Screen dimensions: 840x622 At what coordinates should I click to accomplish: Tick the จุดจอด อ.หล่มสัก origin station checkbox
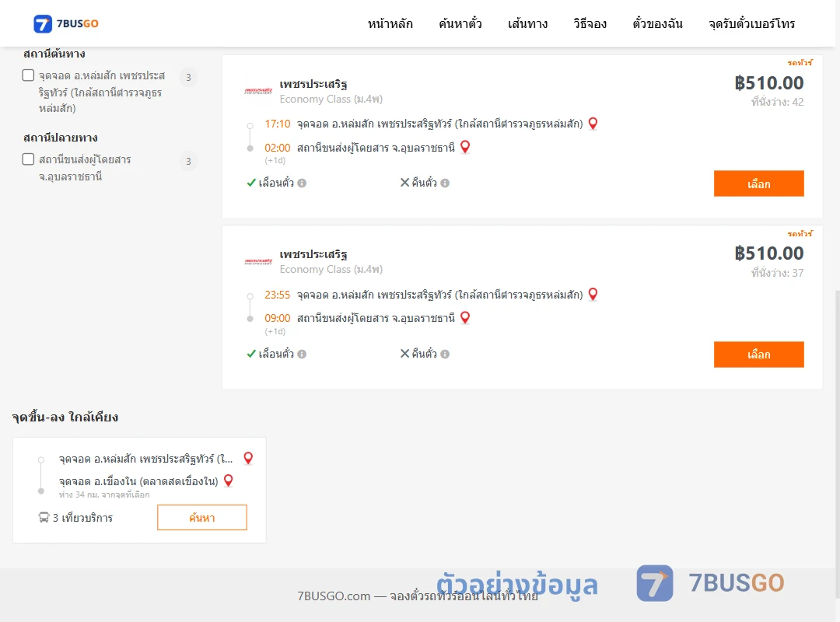point(29,75)
